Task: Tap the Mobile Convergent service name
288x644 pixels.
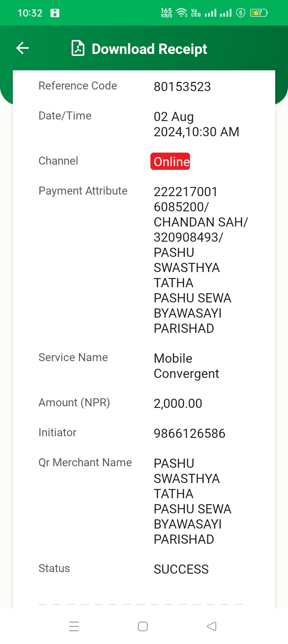Action: [186, 366]
